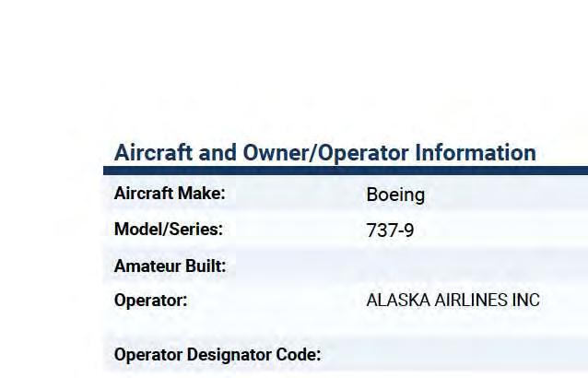Click the "Amateur Built:" label
The image size is (588, 378).
click(x=170, y=266)
